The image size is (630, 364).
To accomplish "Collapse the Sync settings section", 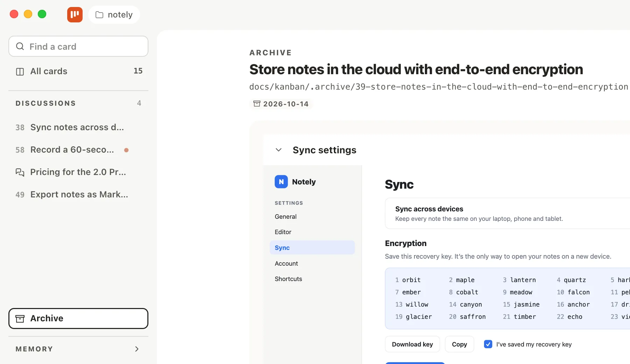I will (x=279, y=150).
